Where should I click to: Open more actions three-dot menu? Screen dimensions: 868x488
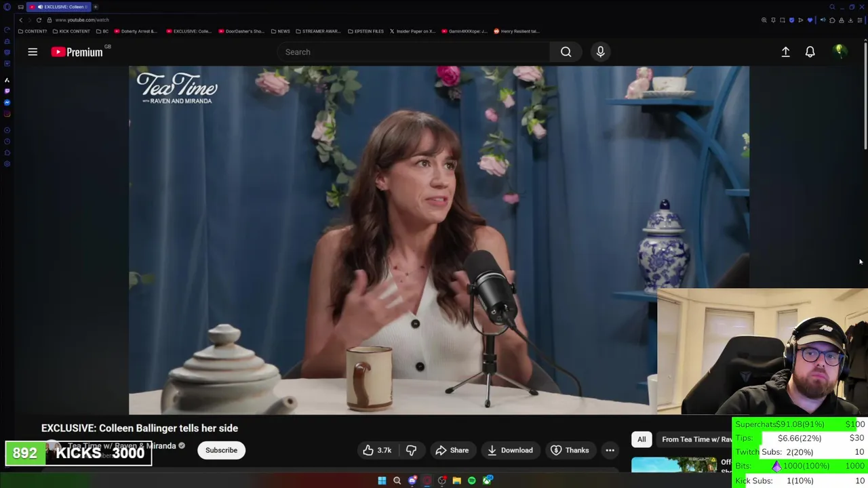pyautogui.click(x=610, y=450)
